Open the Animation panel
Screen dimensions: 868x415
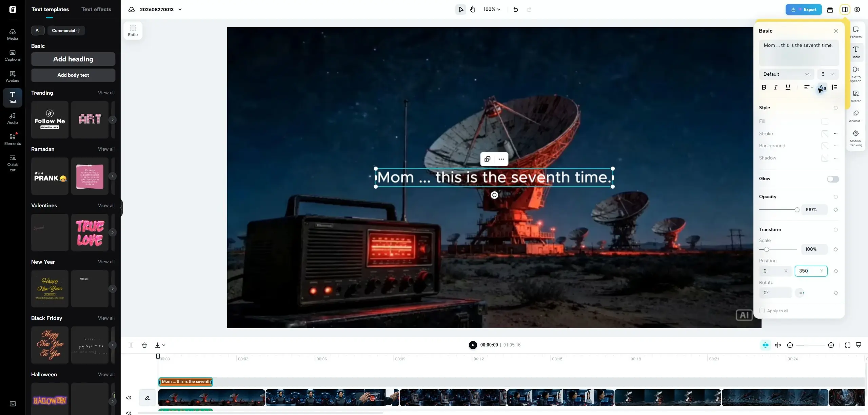[x=855, y=116]
